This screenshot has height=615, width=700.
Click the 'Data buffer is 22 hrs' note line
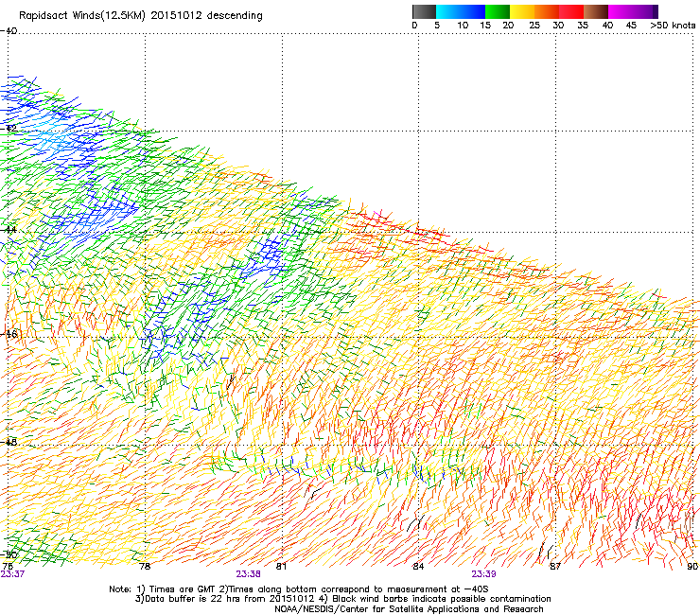342,599
